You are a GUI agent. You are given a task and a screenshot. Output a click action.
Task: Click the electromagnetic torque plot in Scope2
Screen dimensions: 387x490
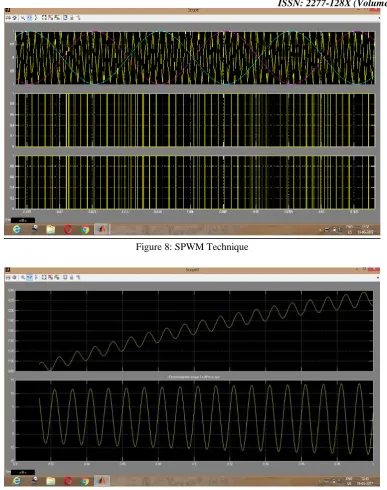[x=194, y=421]
